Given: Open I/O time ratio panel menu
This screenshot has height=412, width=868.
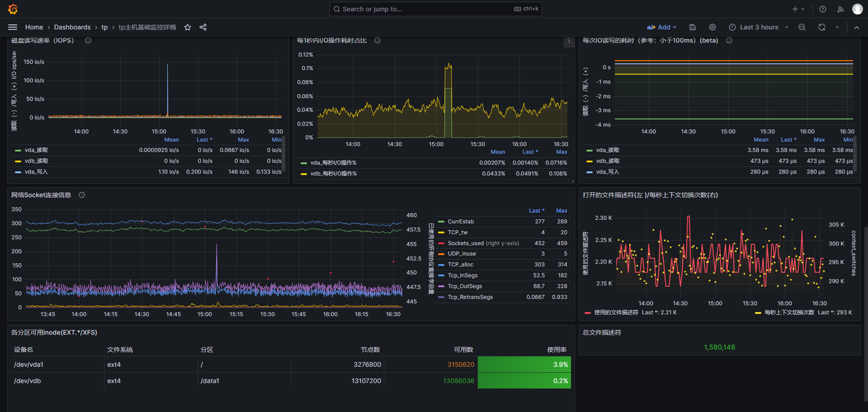Looking at the screenshot, I should [569, 41].
